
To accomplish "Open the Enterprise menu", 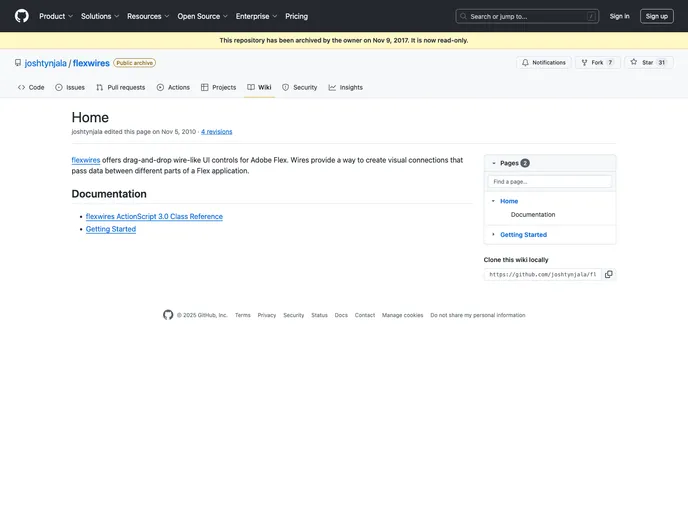I will [x=256, y=16].
